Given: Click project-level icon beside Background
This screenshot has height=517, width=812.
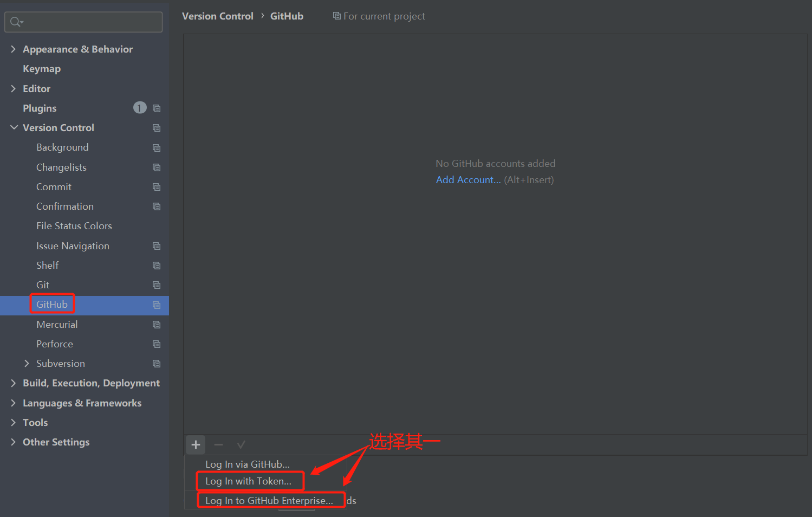Looking at the screenshot, I should coord(157,147).
